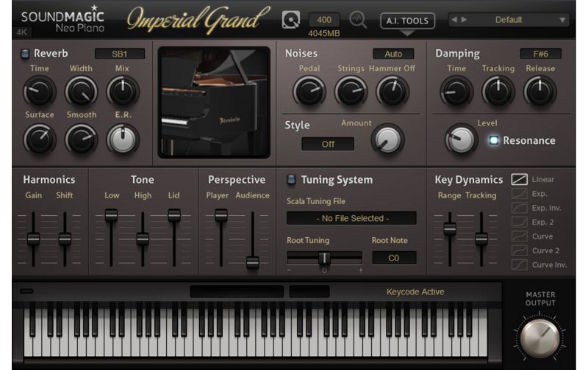
Task: Click the Reverb Surface knob
Action: (x=40, y=139)
